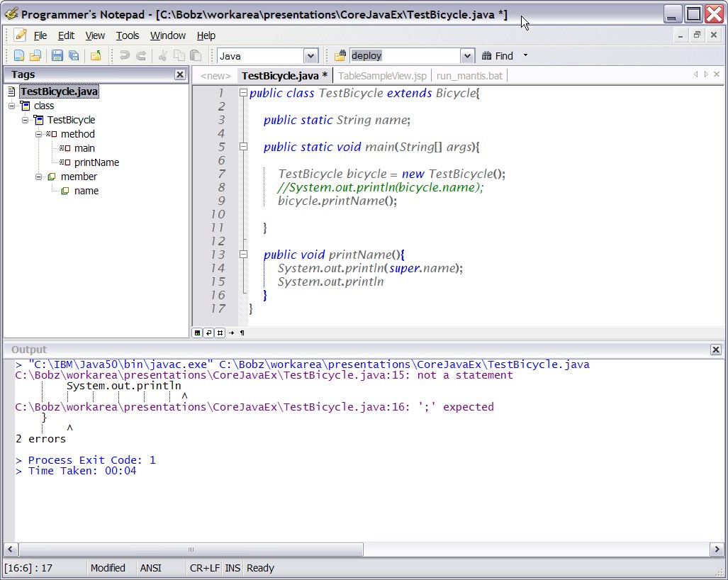Open the View menu

(x=95, y=35)
